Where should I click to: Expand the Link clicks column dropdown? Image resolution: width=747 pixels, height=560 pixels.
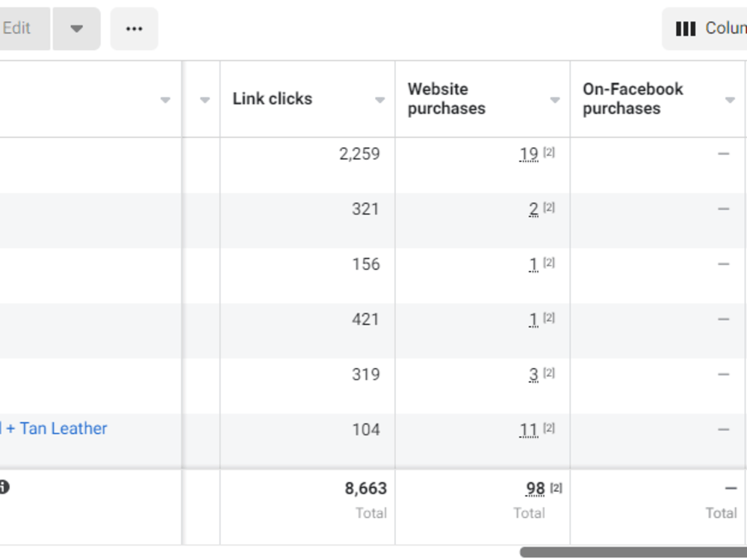point(379,99)
